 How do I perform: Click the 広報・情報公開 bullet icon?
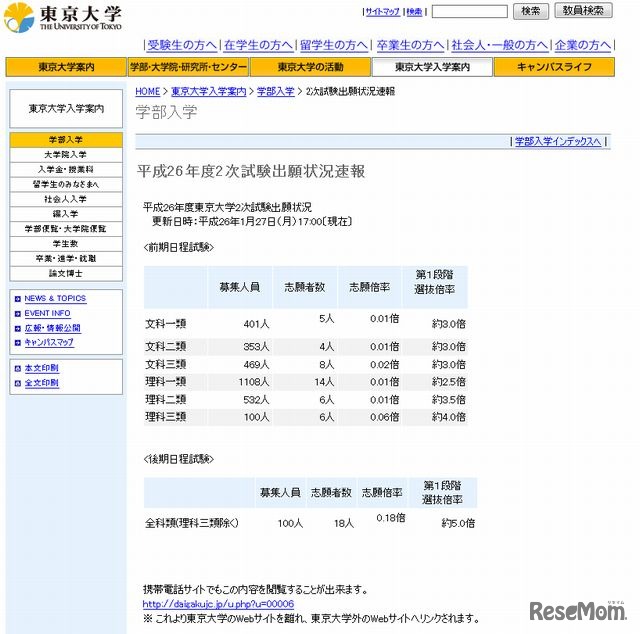[18, 328]
